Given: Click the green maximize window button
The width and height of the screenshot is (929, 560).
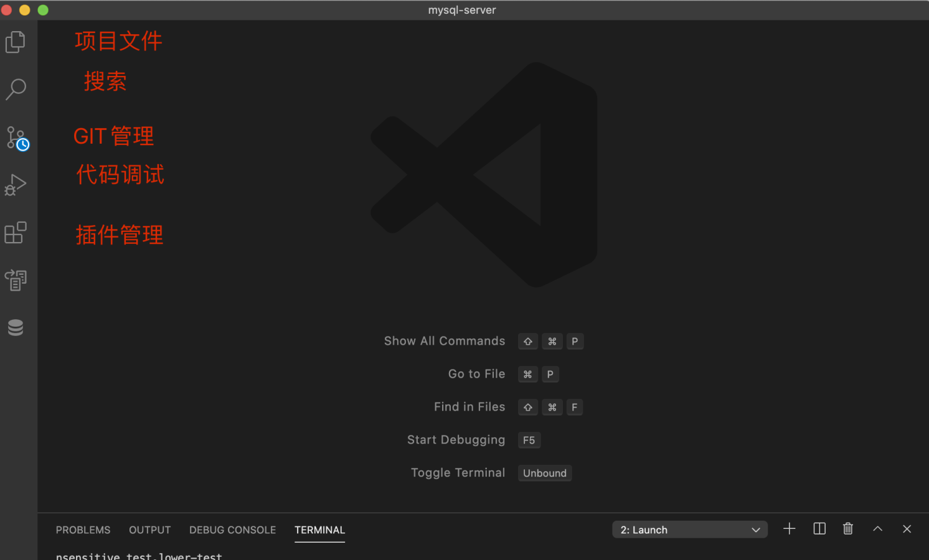Looking at the screenshot, I should 43,10.
